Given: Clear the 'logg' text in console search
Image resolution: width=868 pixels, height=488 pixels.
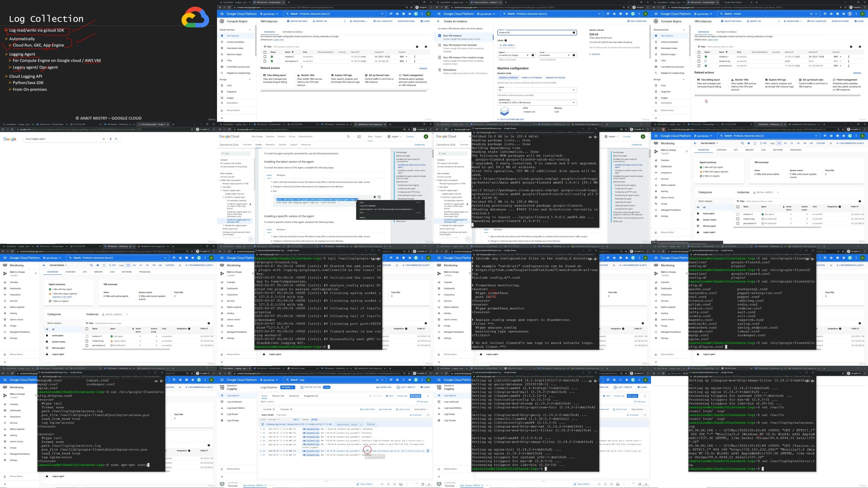Looking at the screenshot, I should [377, 380].
